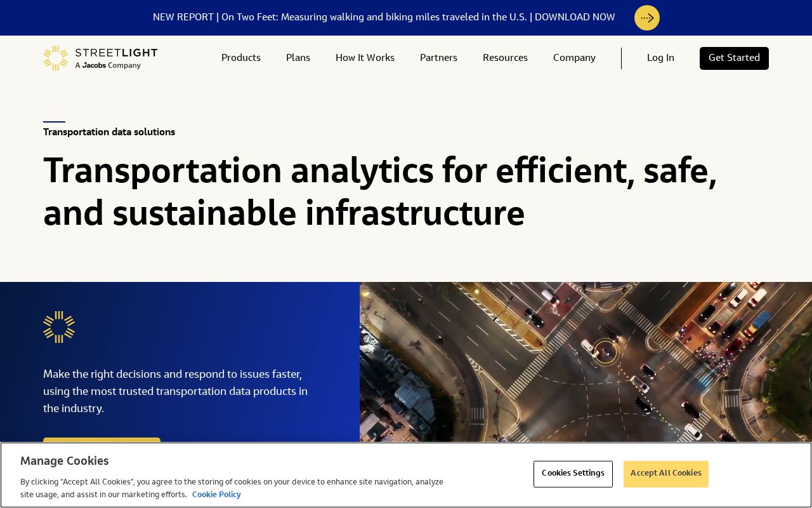This screenshot has height=508, width=812.
Task: Open the Resources menu
Action: coord(505,58)
